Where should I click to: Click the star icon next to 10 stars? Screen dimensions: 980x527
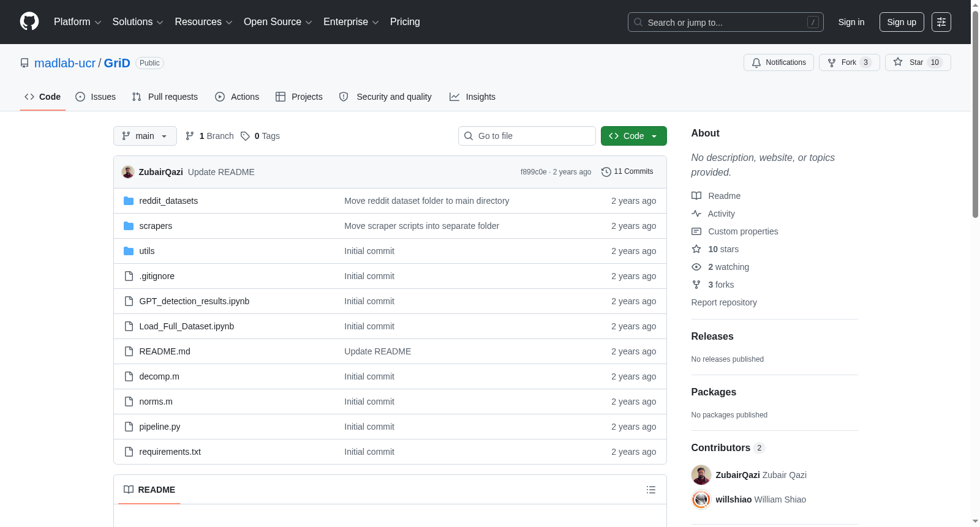(x=696, y=249)
